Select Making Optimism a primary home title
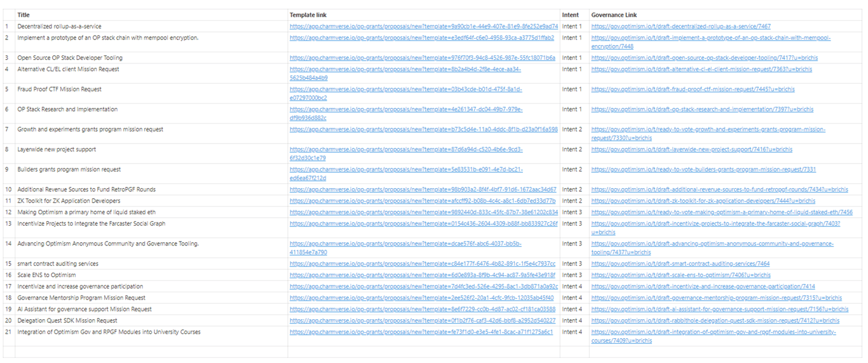 tap(86, 212)
